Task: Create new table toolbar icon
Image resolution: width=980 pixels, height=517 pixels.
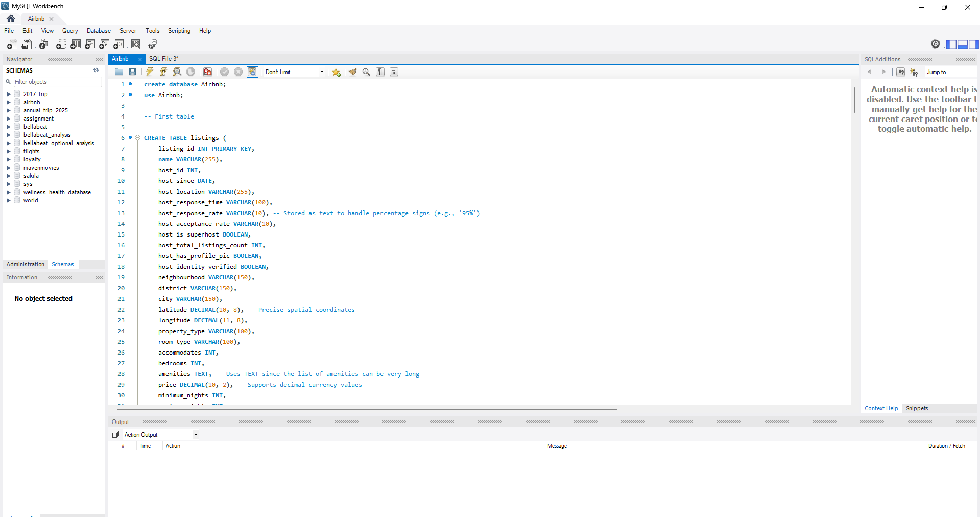Action: (76, 44)
